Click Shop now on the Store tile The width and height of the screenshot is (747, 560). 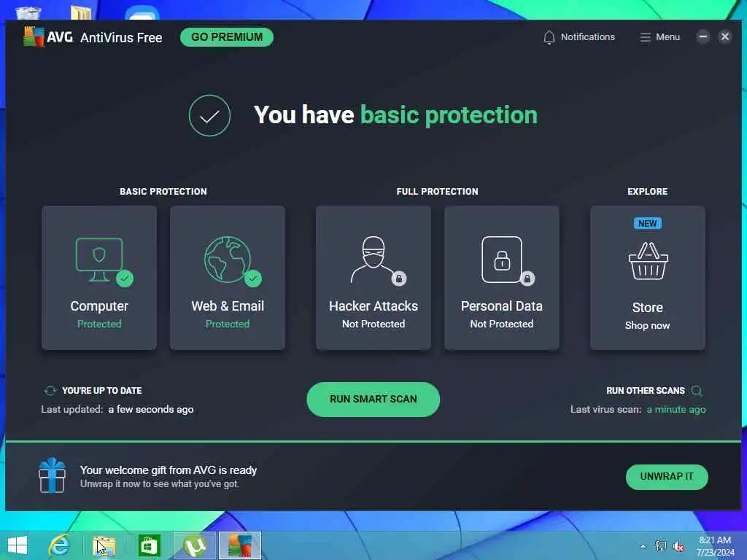[x=648, y=325]
